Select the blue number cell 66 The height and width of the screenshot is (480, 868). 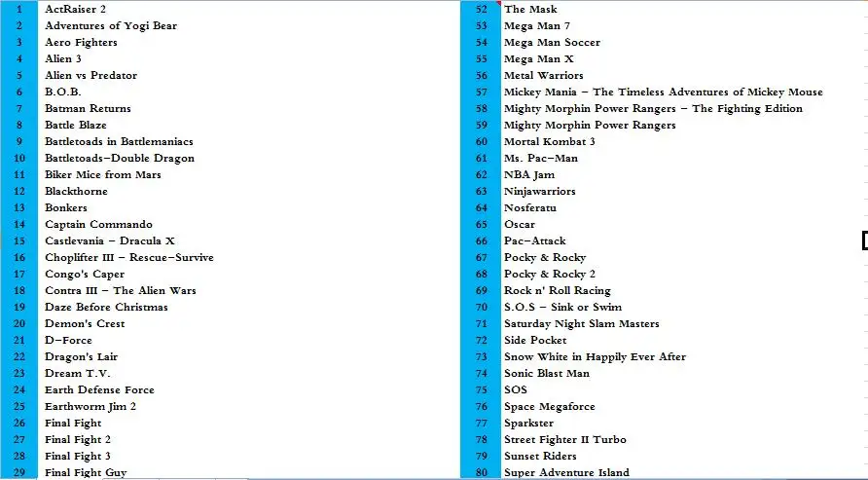pyautogui.click(x=481, y=241)
